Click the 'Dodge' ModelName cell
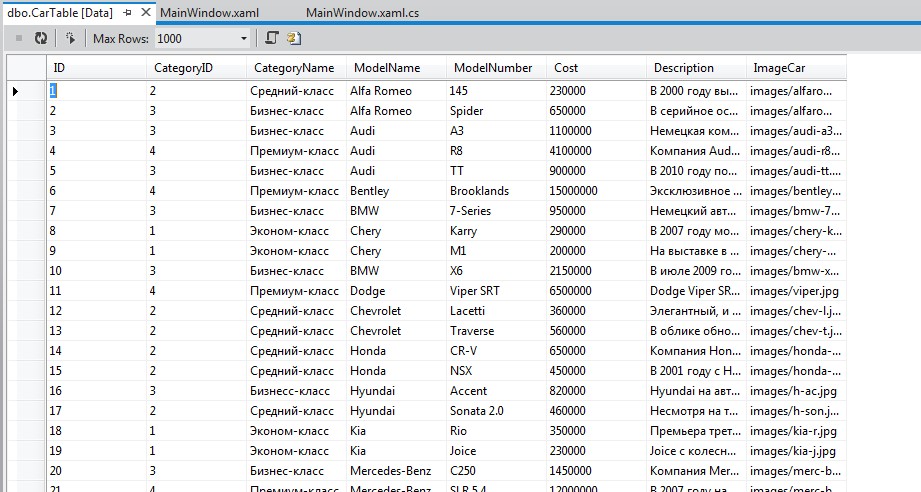 coord(396,291)
